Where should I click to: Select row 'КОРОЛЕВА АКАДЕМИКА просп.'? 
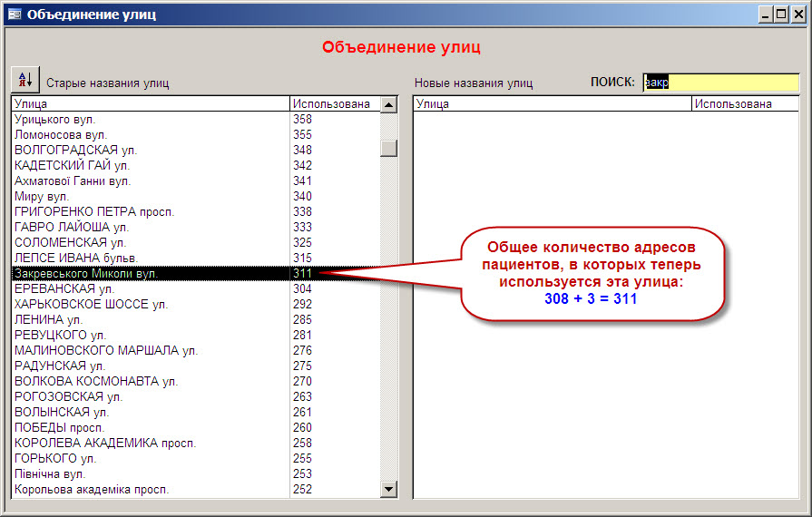(x=196, y=443)
